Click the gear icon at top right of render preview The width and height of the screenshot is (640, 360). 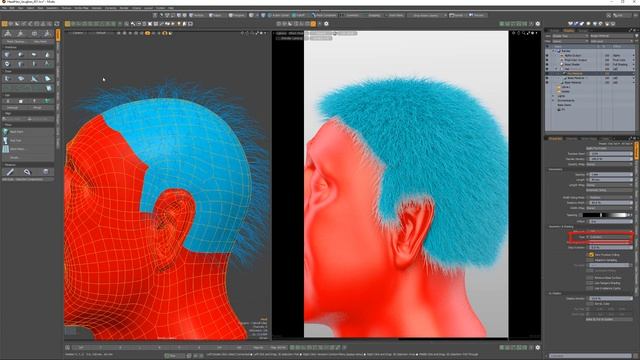(538, 24)
